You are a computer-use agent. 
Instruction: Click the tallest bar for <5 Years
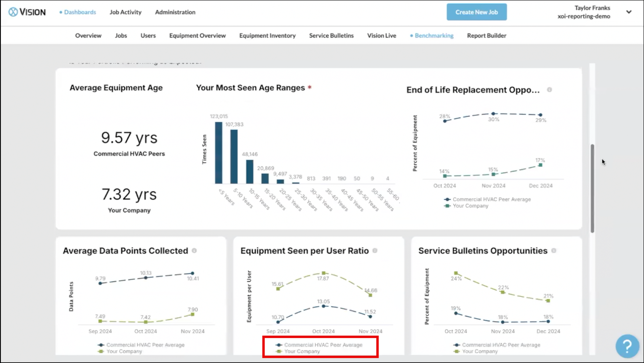218,153
